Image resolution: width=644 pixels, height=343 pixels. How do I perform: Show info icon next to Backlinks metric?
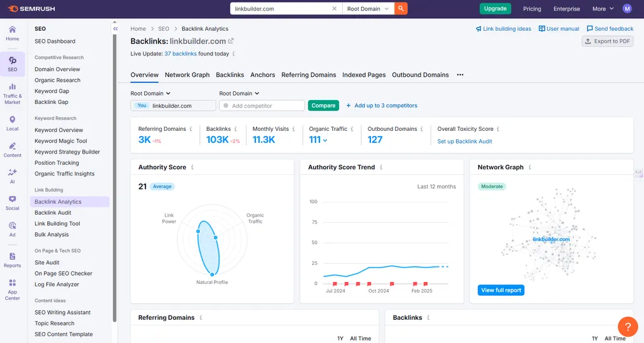235,129
